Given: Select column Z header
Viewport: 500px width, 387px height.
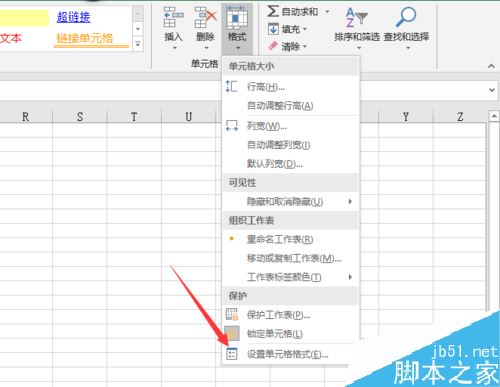Looking at the screenshot, I should click(460, 117).
